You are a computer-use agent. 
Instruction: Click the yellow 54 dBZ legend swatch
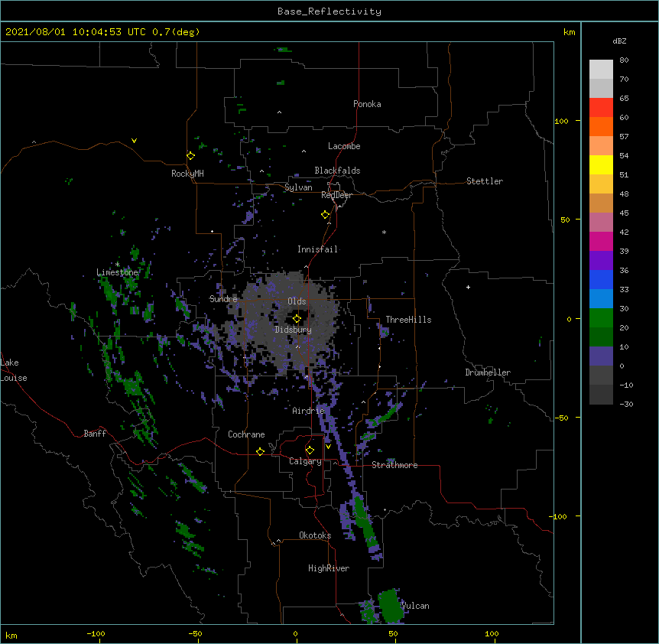pos(601,164)
